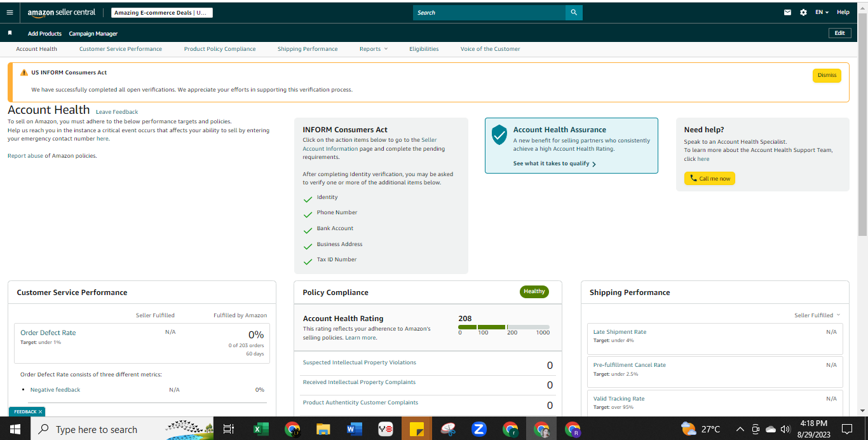868x440 pixels.
Task: Open the Windows Start menu
Action: click(x=15, y=429)
